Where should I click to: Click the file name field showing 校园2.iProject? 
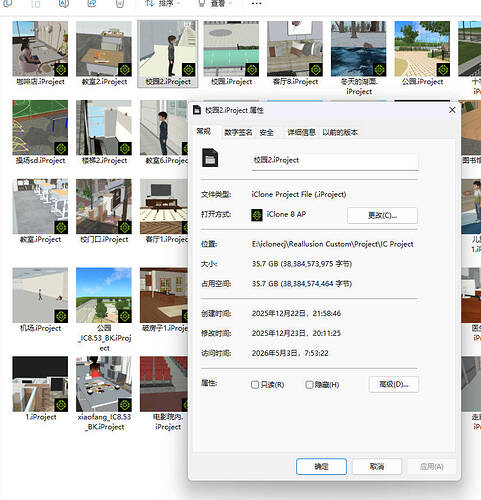coord(335,161)
